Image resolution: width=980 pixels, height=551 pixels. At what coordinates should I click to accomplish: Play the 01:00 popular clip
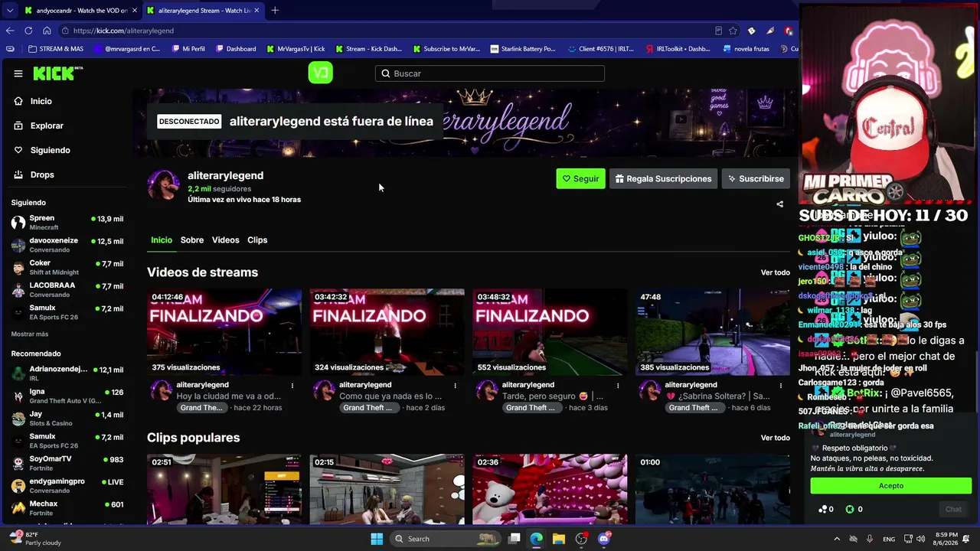[712, 490]
